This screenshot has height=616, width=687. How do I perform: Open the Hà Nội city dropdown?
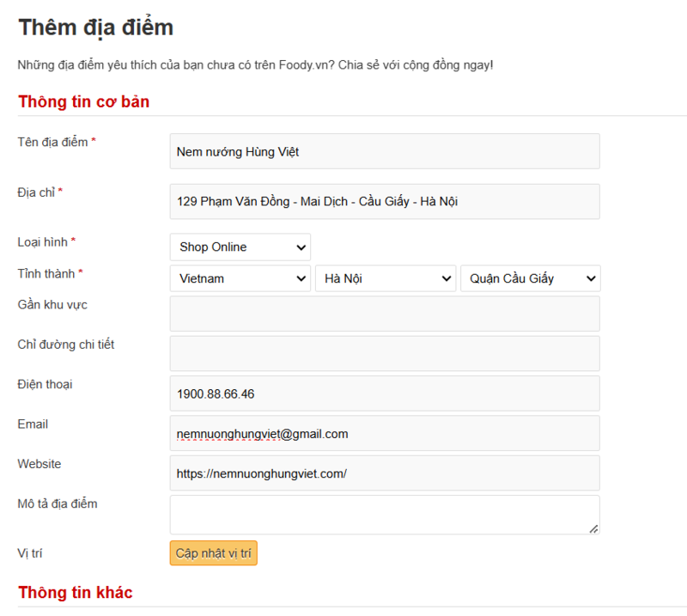pyautogui.click(x=385, y=278)
